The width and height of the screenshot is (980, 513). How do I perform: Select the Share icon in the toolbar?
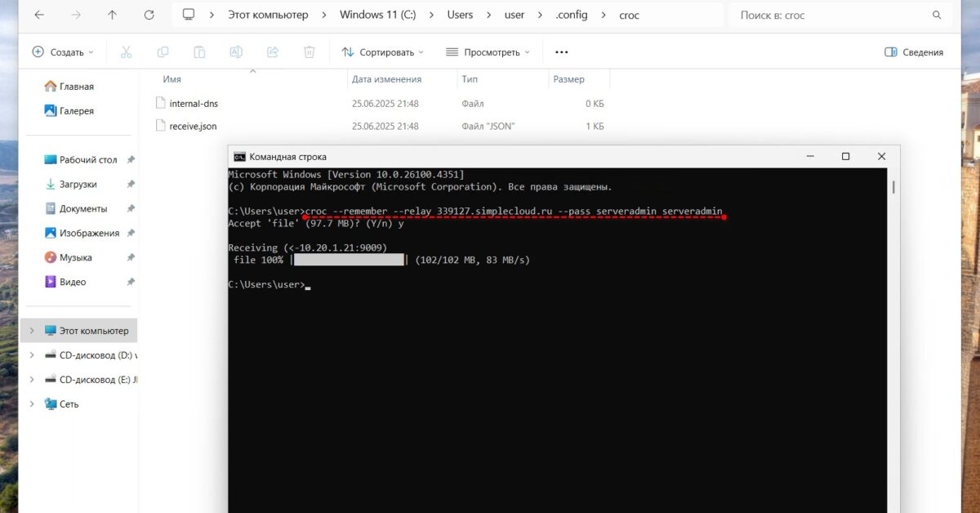tap(272, 51)
